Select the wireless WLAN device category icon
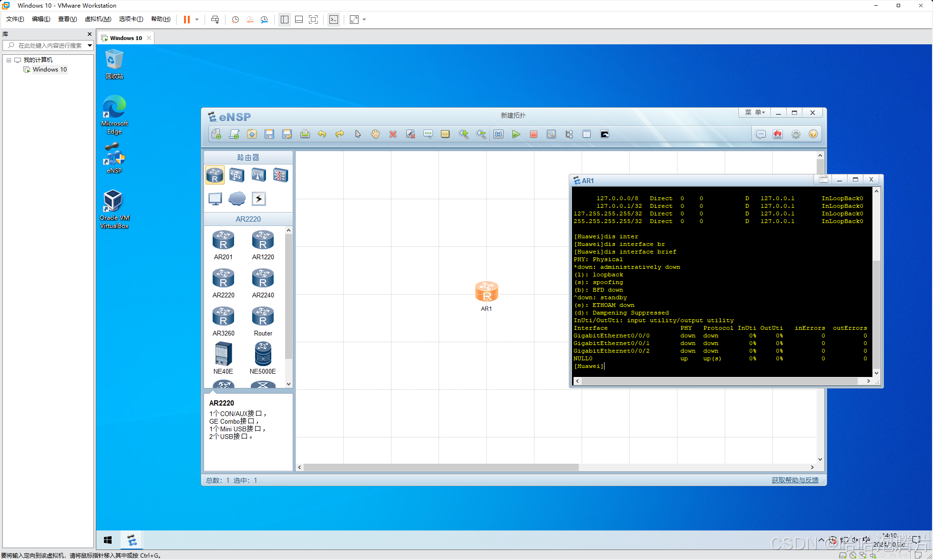Screen dimensions: 933x560 pyautogui.click(x=259, y=175)
